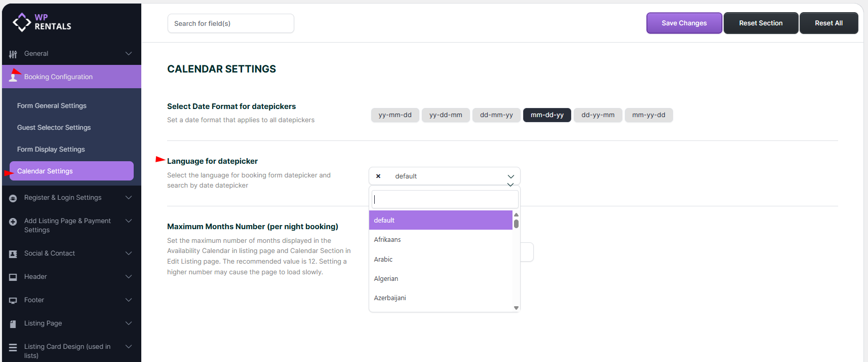Click the Header sidebar icon
The height and width of the screenshot is (362, 868).
coord(13,277)
